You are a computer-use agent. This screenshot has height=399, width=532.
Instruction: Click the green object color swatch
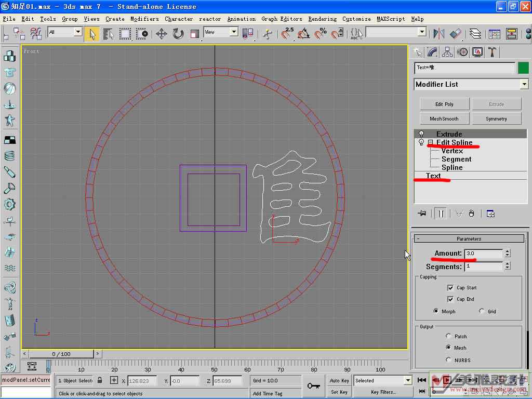click(523, 68)
